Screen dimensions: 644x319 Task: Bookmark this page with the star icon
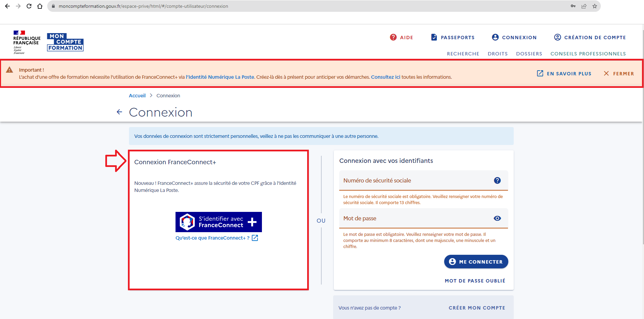(595, 6)
